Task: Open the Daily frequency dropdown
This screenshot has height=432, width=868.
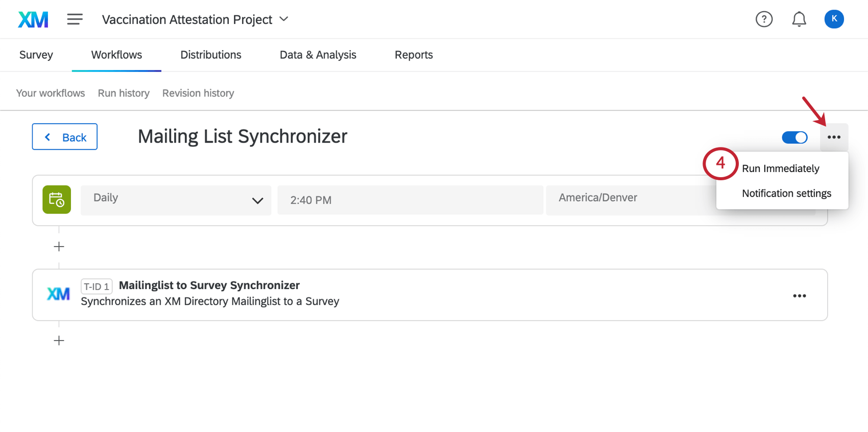Action: [x=176, y=200]
